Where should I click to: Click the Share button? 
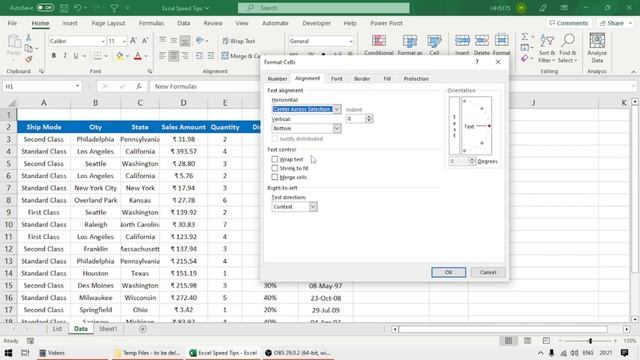click(x=616, y=23)
